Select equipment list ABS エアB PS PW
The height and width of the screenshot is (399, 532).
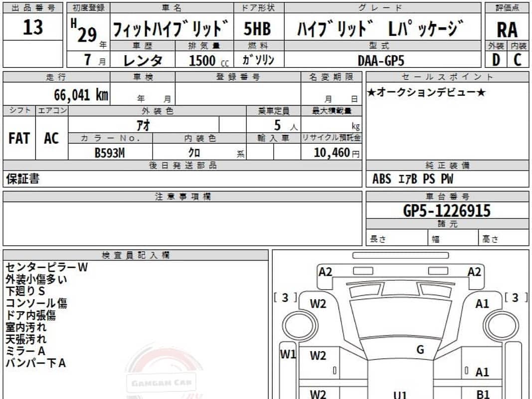pyautogui.click(x=412, y=179)
